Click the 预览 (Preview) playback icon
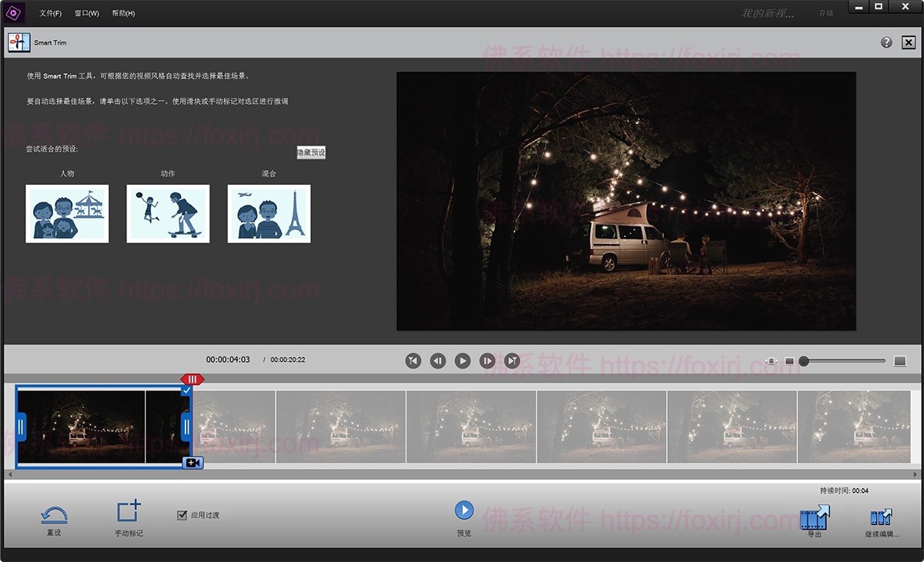The image size is (924, 562). (464, 510)
